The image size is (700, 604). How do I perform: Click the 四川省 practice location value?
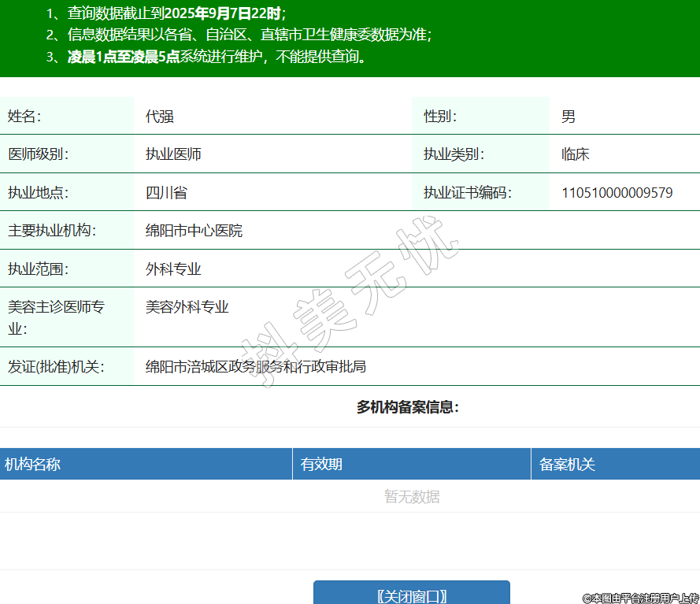click(166, 193)
